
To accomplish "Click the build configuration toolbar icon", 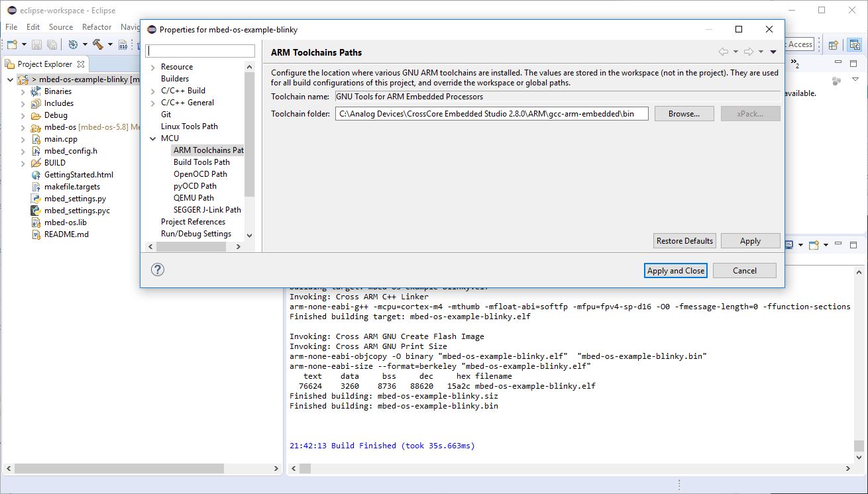I will click(73, 44).
